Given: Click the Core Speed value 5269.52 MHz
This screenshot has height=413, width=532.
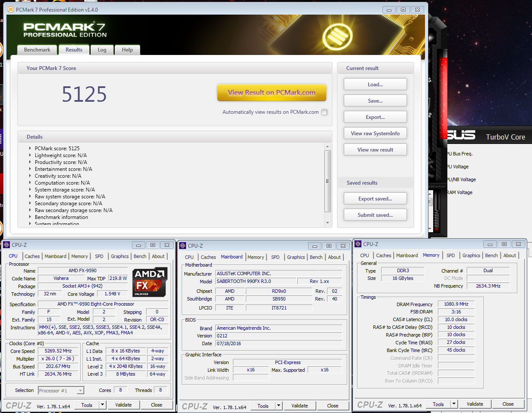Looking at the screenshot, I should click(58, 351).
